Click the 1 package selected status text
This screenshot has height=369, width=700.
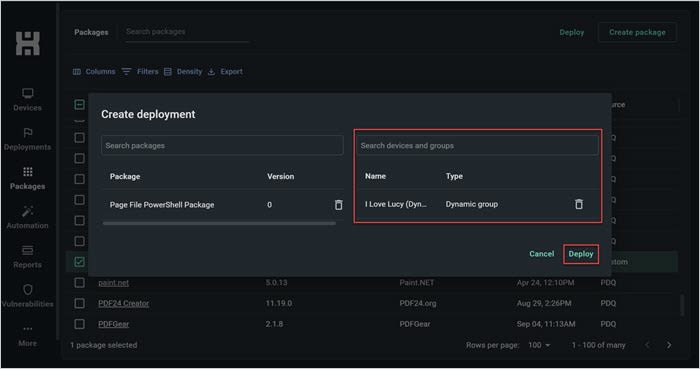pos(104,345)
